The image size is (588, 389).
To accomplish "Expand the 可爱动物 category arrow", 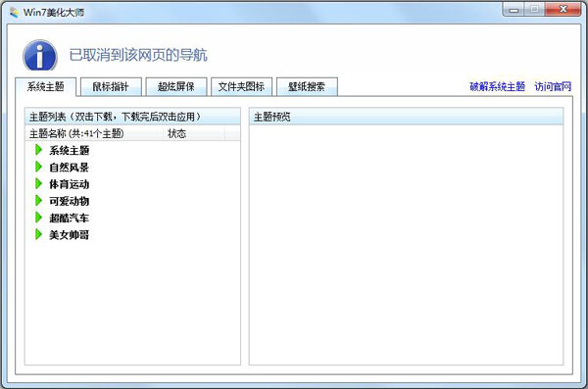I will (38, 200).
